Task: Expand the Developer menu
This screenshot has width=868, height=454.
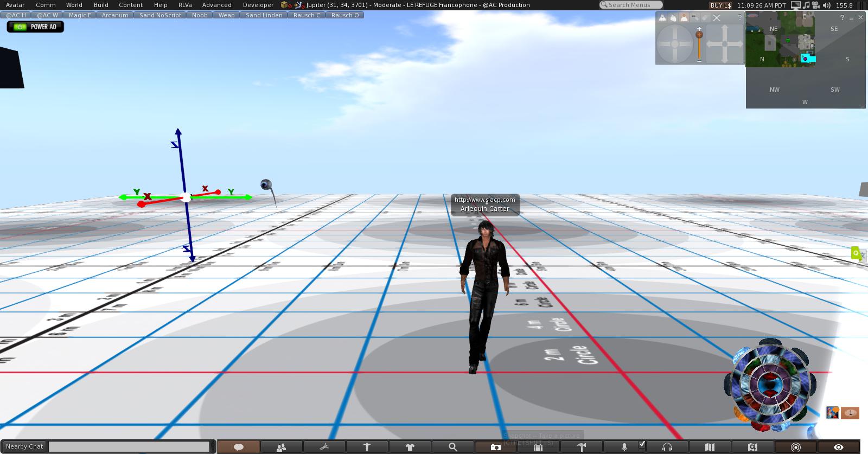Action: 258,5
